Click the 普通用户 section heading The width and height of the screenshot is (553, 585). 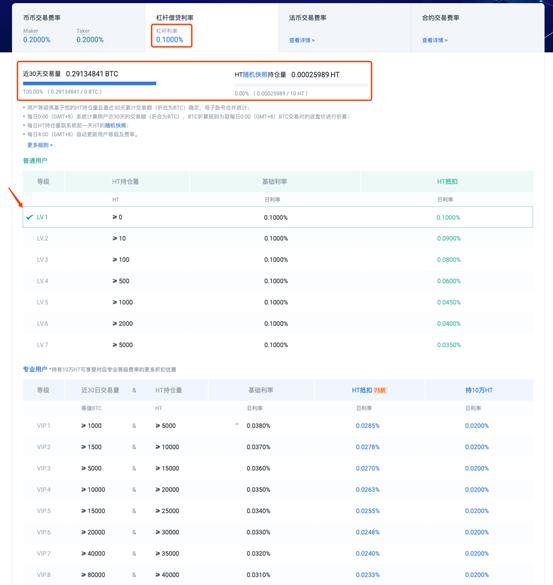tap(35, 161)
